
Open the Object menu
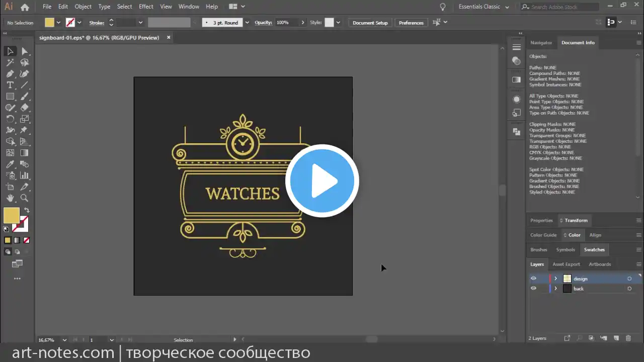click(x=83, y=7)
